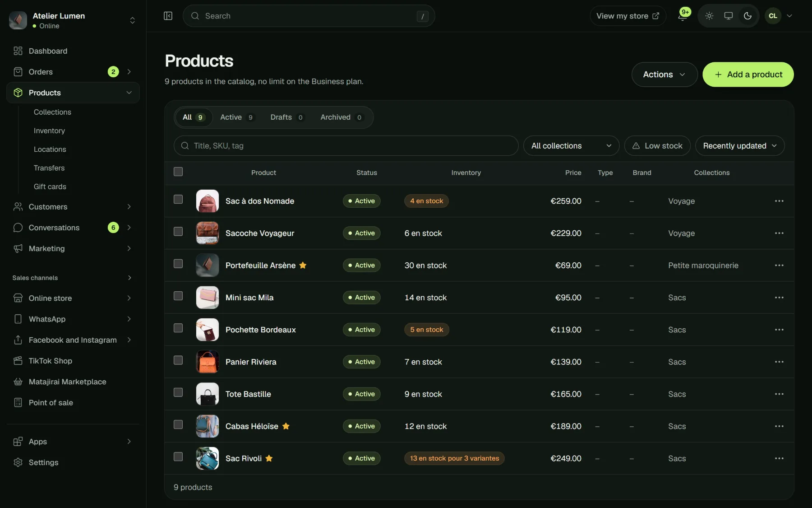Screen dimensions: 812x508
Task: Click the star next to Cabas Héloïse
Action: [x=286, y=426]
